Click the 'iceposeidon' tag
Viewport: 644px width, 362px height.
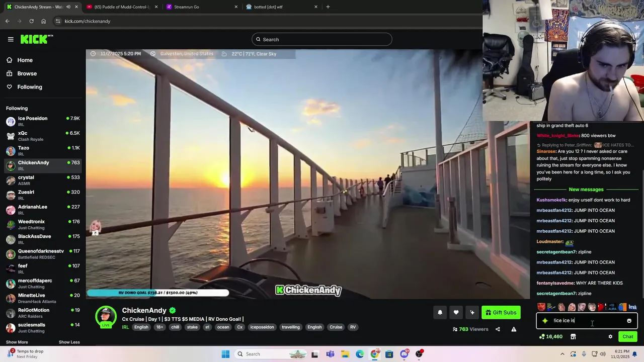point(262,327)
